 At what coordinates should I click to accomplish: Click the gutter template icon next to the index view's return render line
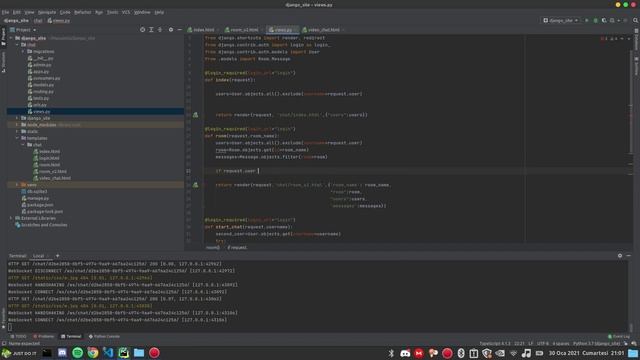(x=196, y=115)
